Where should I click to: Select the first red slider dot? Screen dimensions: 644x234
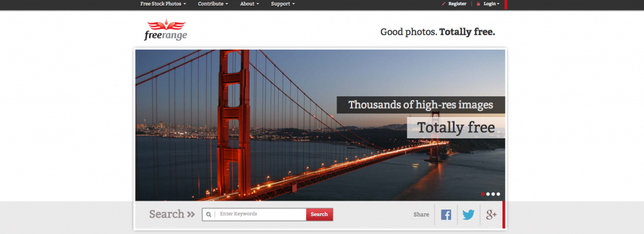click(x=482, y=194)
